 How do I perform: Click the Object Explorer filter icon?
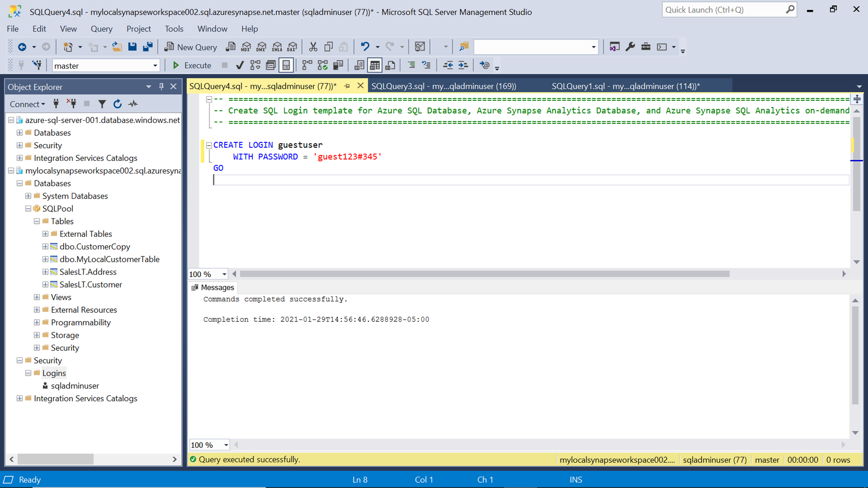(x=102, y=104)
